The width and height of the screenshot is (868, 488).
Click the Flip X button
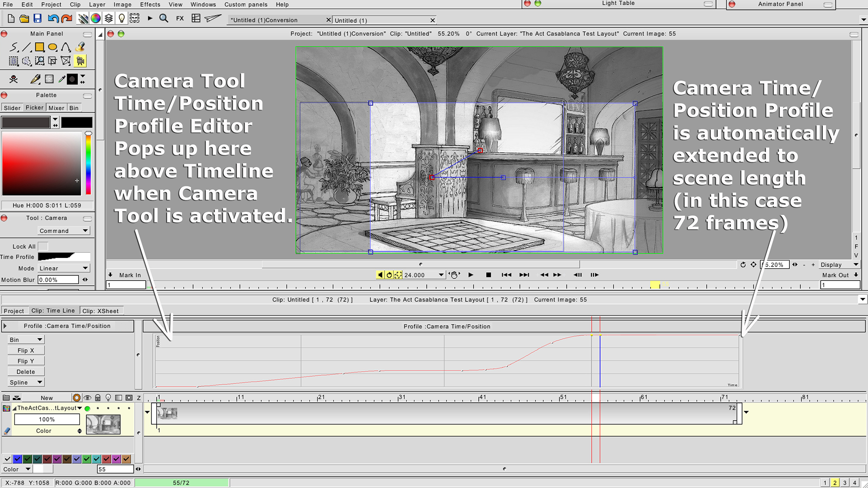(26, 350)
